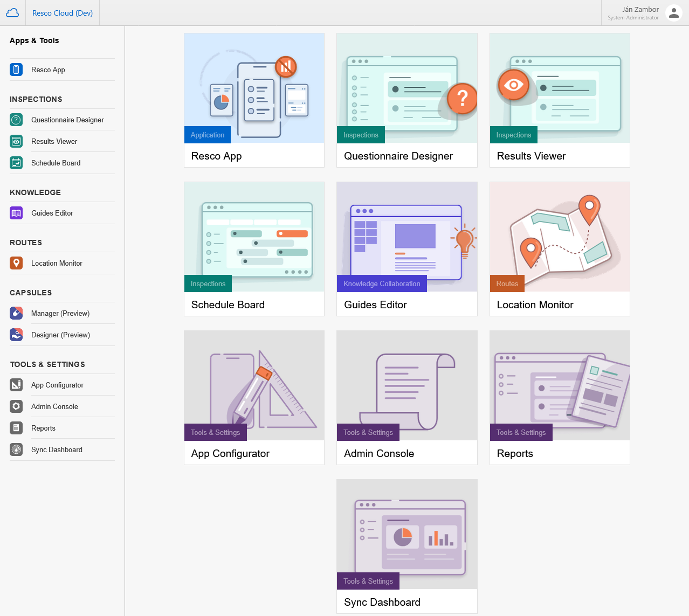The image size is (689, 616).
Task: Open Manager (Preview) label in sidebar
Action: coord(60,313)
